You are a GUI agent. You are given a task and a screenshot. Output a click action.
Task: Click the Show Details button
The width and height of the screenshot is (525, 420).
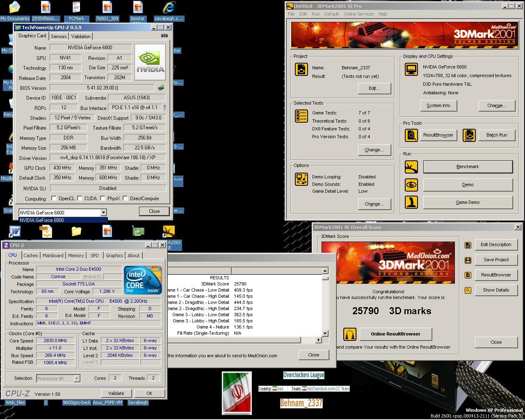(496, 290)
